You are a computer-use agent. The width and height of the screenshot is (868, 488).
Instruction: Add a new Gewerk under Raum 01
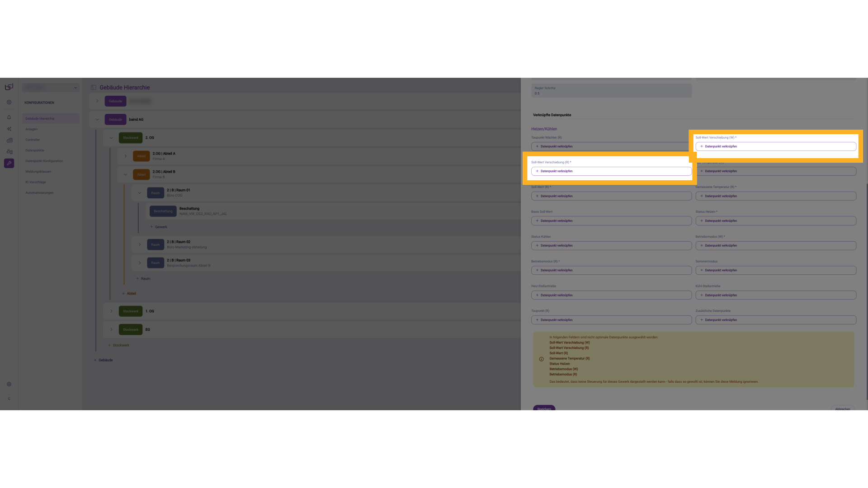pos(159,227)
